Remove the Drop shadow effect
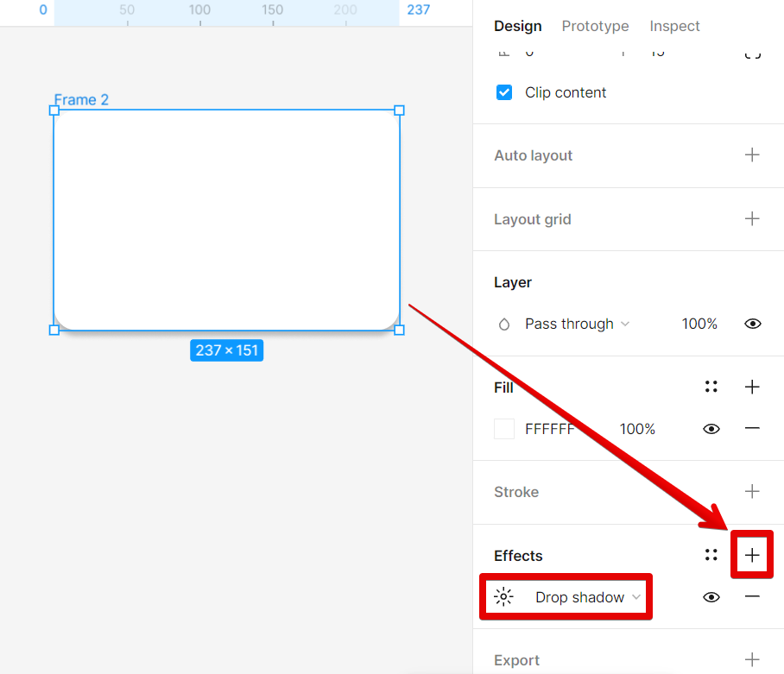This screenshot has height=674, width=784. pyautogui.click(x=752, y=597)
